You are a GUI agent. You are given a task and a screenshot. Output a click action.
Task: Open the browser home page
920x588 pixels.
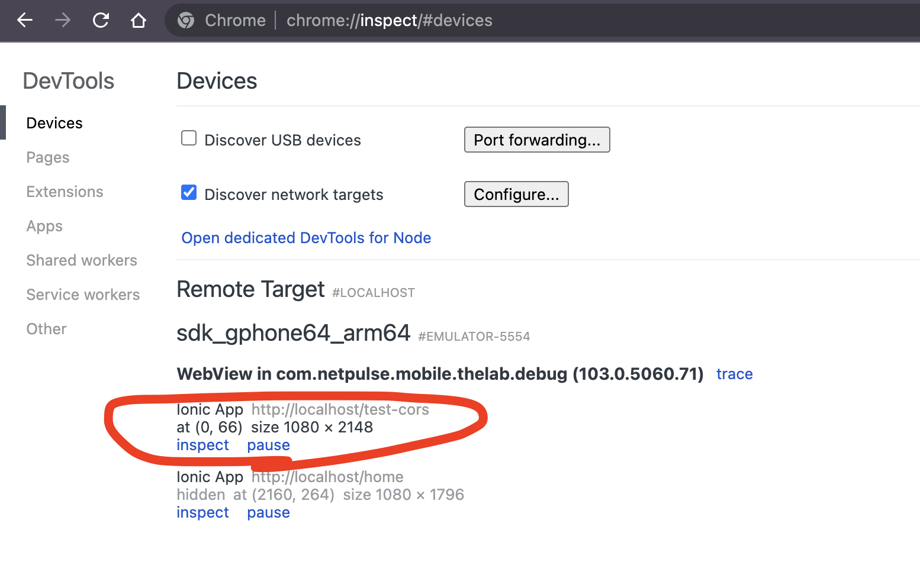[x=138, y=20]
